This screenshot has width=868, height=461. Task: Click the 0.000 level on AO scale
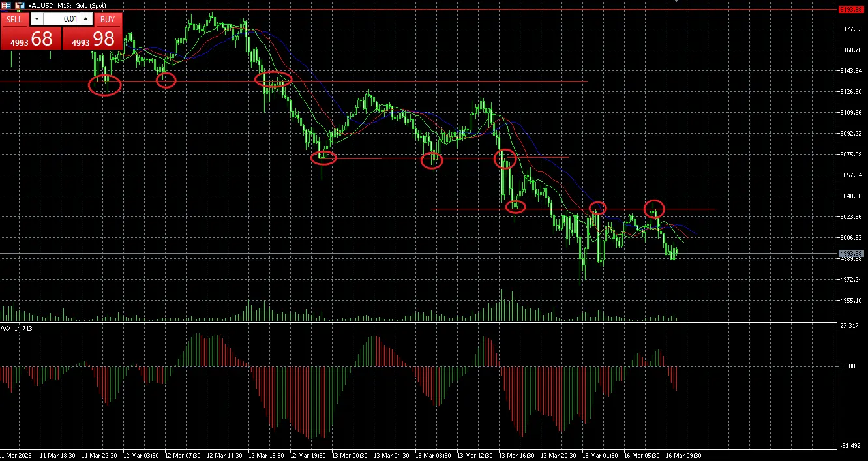tap(848, 366)
